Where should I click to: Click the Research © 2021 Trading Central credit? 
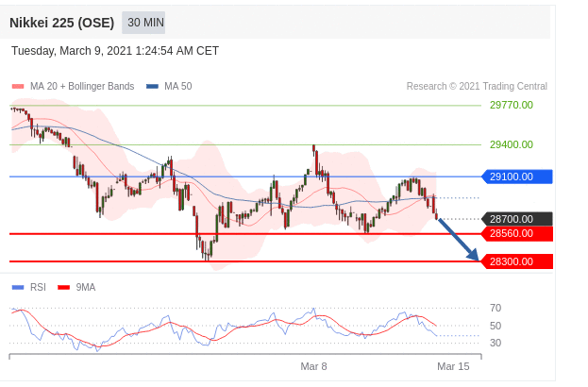click(477, 86)
